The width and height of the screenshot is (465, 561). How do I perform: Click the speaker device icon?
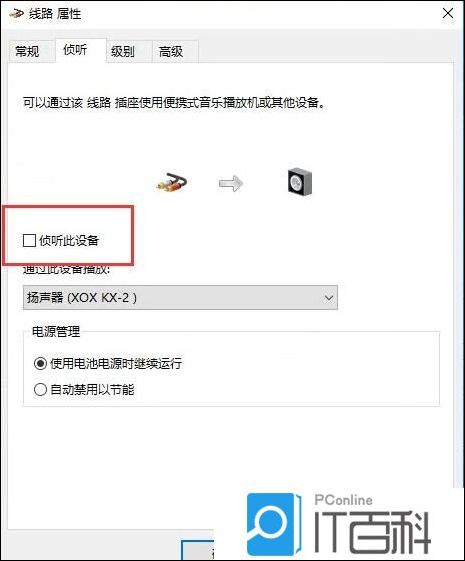click(x=300, y=182)
